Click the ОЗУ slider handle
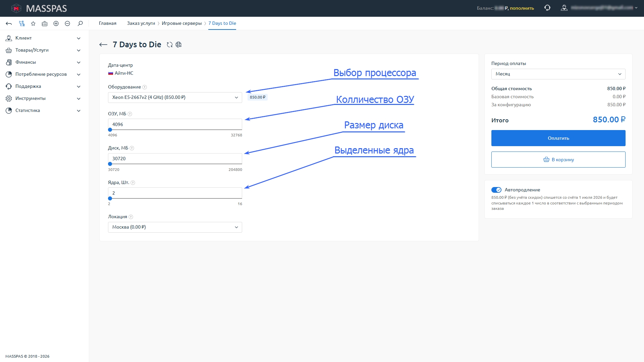The image size is (644, 362). pos(110,130)
